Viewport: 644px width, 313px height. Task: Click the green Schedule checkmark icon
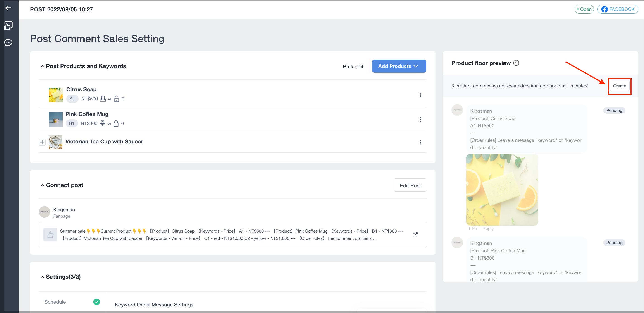click(x=96, y=302)
